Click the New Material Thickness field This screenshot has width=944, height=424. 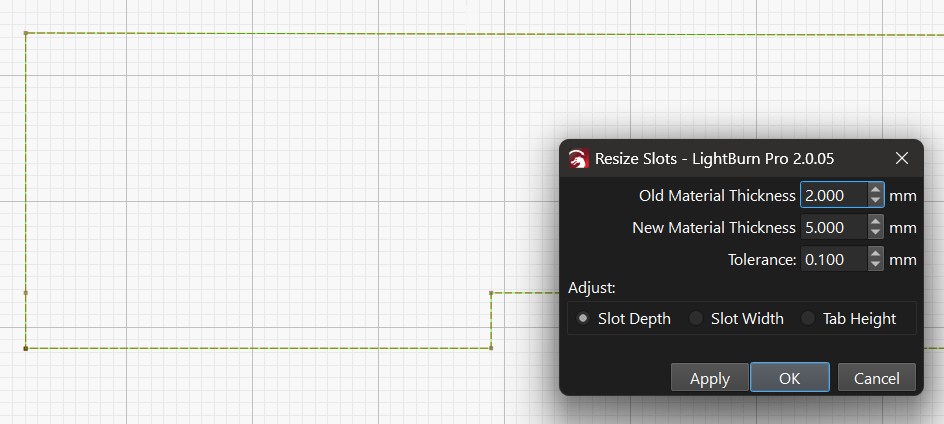pyautogui.click(x=833, y=228)
